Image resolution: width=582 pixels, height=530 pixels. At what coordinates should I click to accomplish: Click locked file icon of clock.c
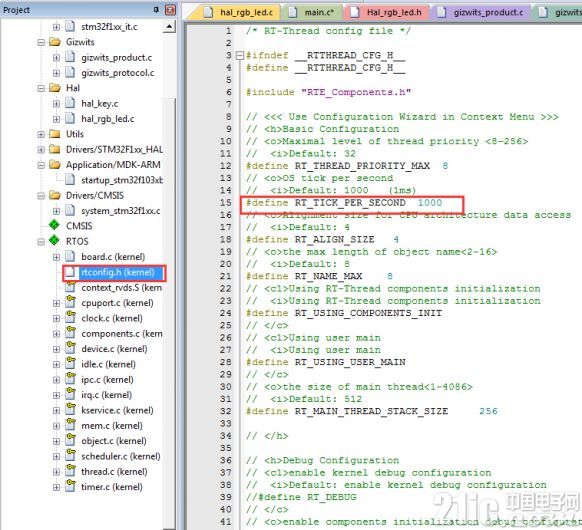pyautogui.click(x=70, y=317)
